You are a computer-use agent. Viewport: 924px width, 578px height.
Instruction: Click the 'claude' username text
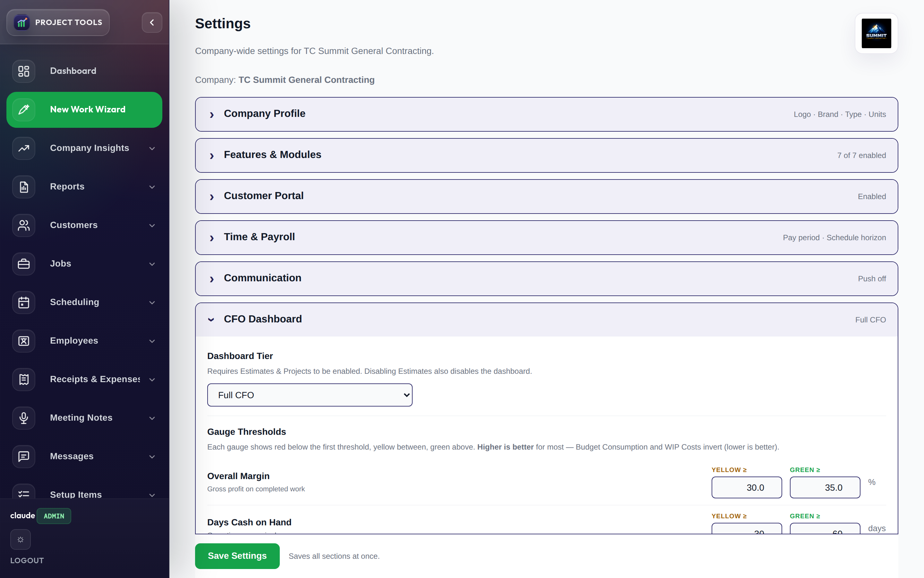(x=22, y=516)
